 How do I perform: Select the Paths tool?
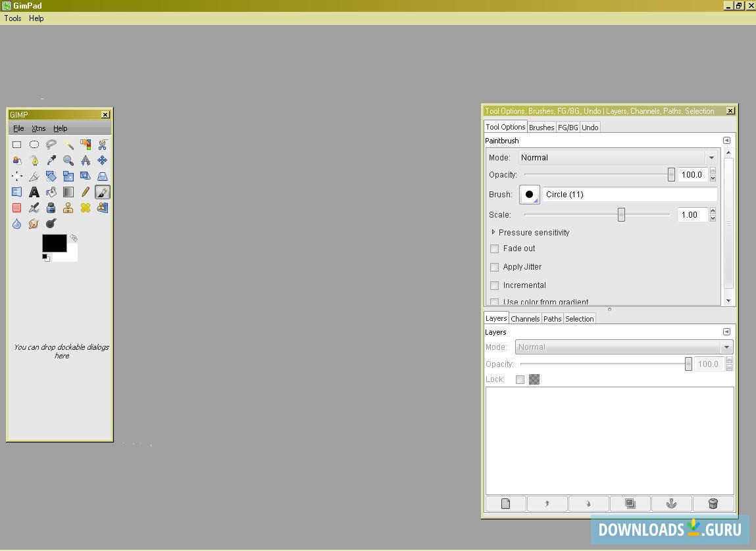tap(34, 160)
